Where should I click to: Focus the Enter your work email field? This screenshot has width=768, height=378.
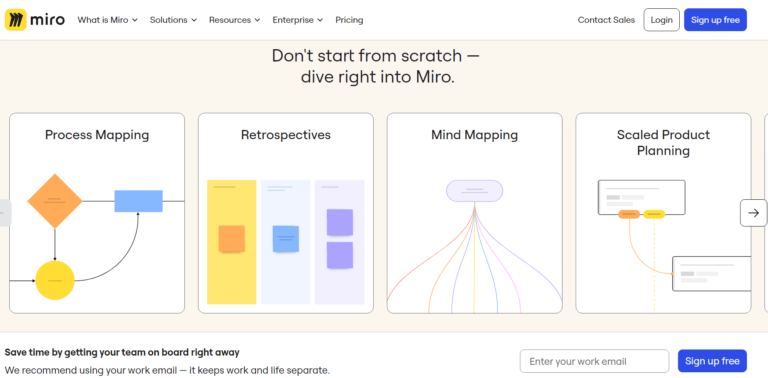click(594, 361)
